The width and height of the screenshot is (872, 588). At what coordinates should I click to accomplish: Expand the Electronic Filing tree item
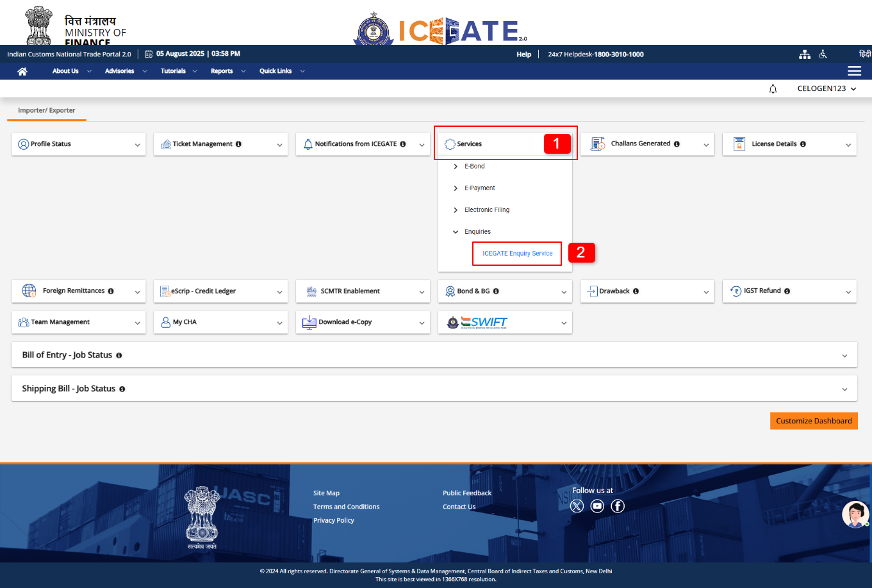pos(456,210)
